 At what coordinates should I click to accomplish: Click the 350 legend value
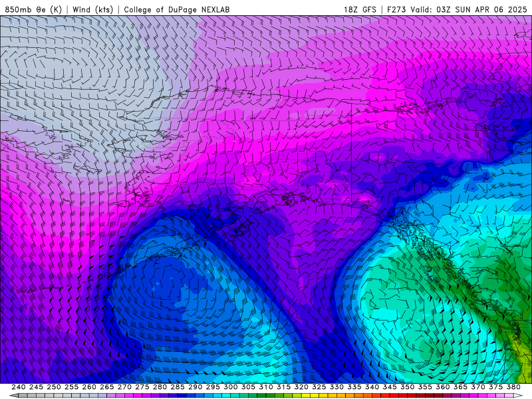[407, 387]
